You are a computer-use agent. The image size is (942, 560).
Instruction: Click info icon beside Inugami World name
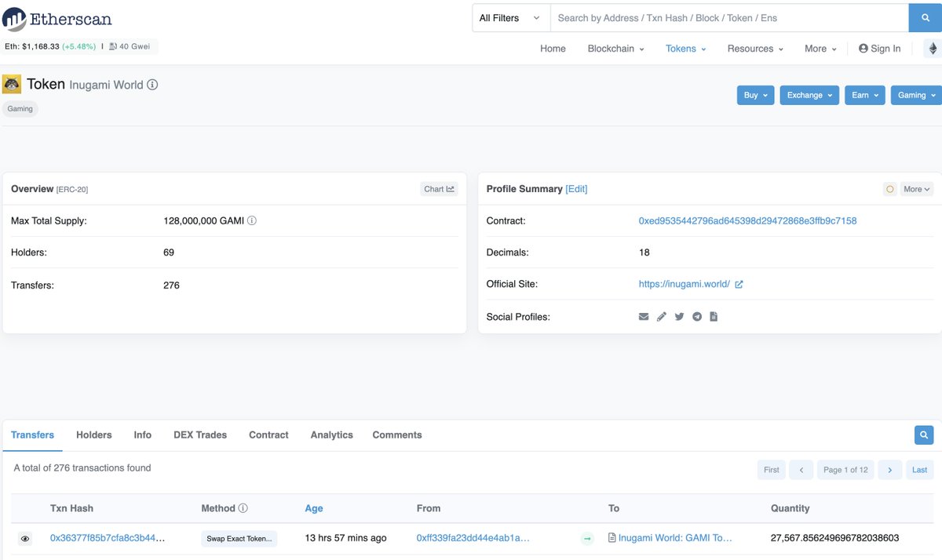coord(152,85)
